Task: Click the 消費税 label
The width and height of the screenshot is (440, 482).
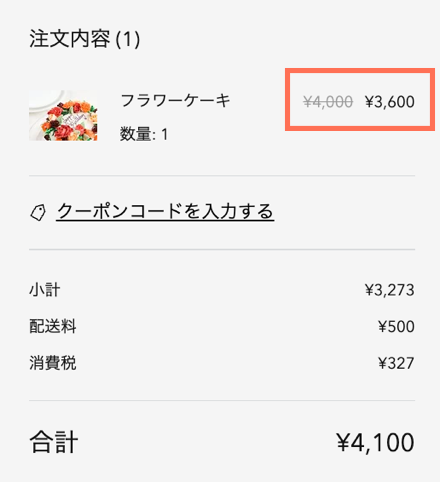Action: (53, 363)
